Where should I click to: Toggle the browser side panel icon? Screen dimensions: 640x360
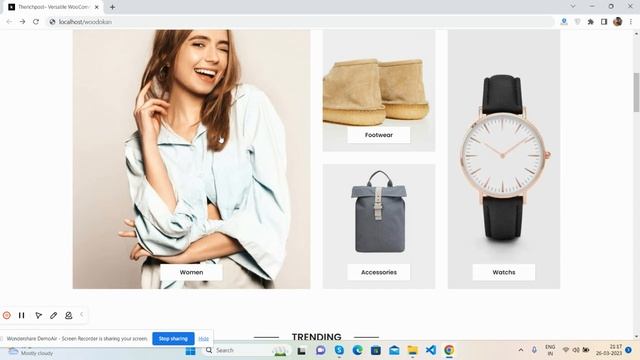tap(604, 22)
